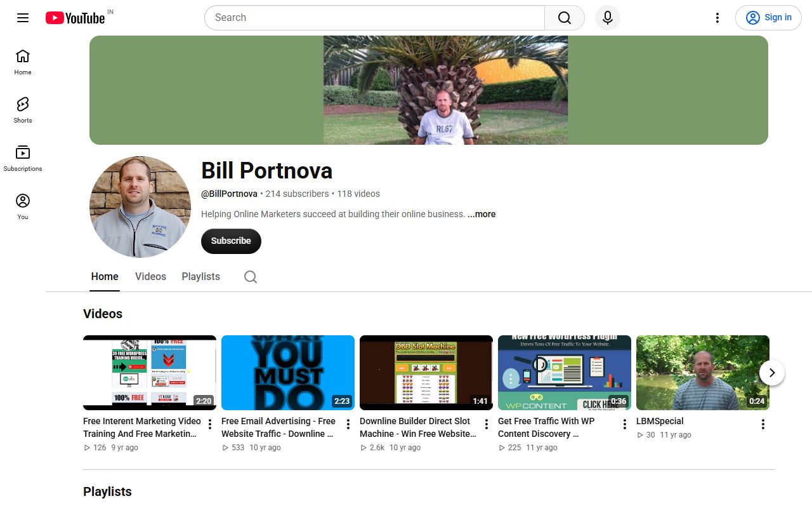The width and height of the screenshot is (812, 508).
Task: Open video titled Free Email Advertising
Action: click(x=279, y=427)
